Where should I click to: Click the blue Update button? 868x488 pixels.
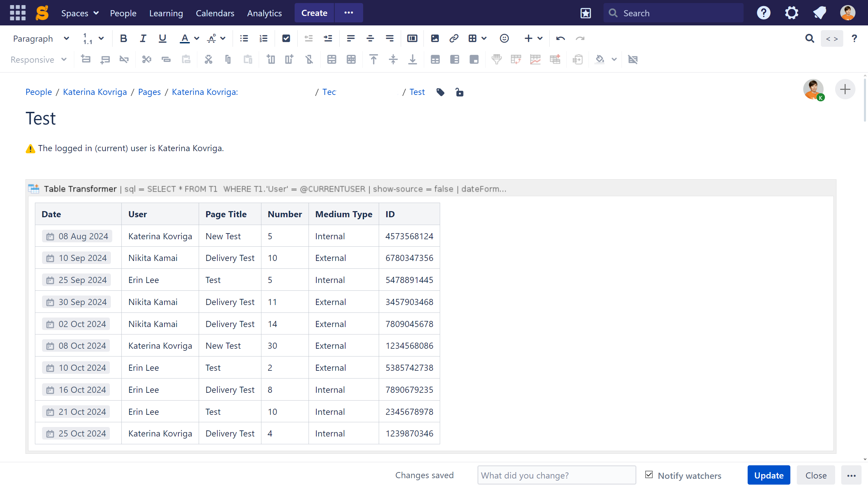[x=769, y=475]
